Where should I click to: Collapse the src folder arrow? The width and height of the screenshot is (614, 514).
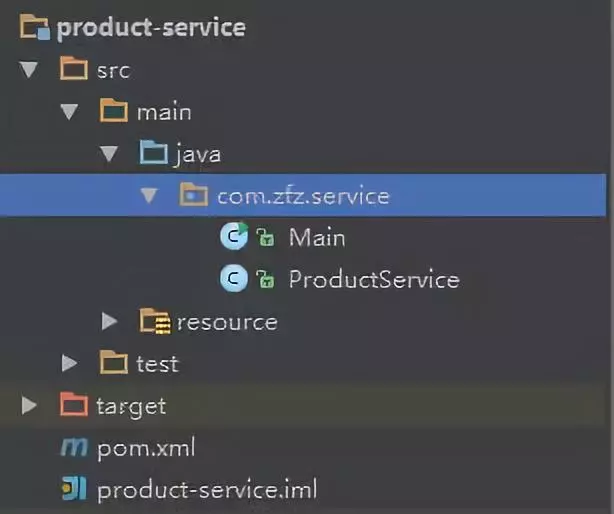tap(29, 70)
